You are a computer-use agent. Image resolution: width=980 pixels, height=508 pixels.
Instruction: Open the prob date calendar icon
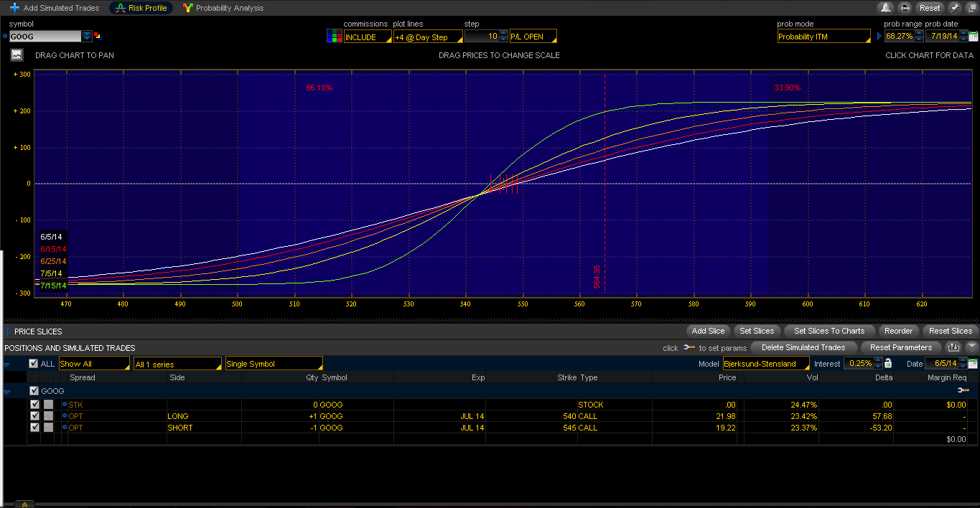point(974,37)
